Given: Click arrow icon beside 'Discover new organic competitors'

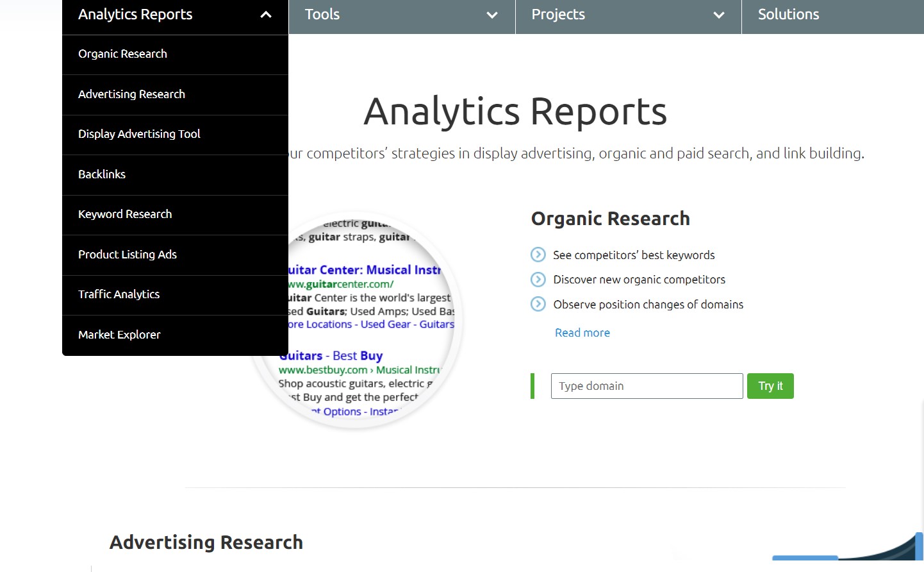Looking at the screenshot, I should coord(538,280).
